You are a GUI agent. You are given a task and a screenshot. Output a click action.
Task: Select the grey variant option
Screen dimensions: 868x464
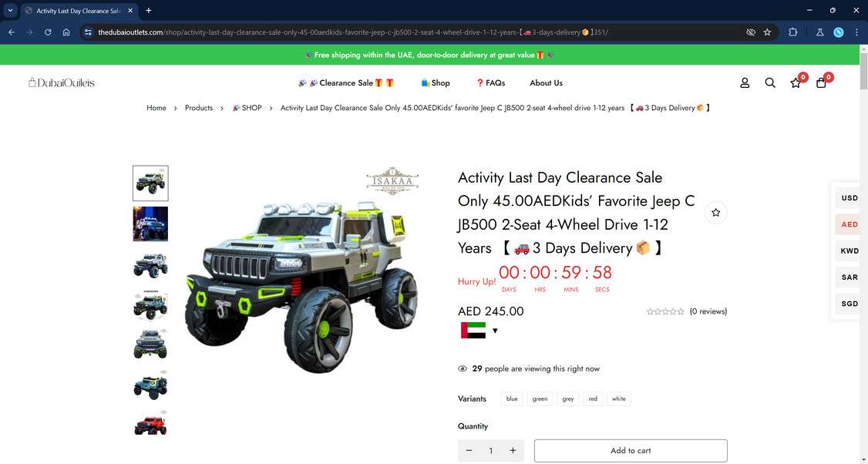568,398
